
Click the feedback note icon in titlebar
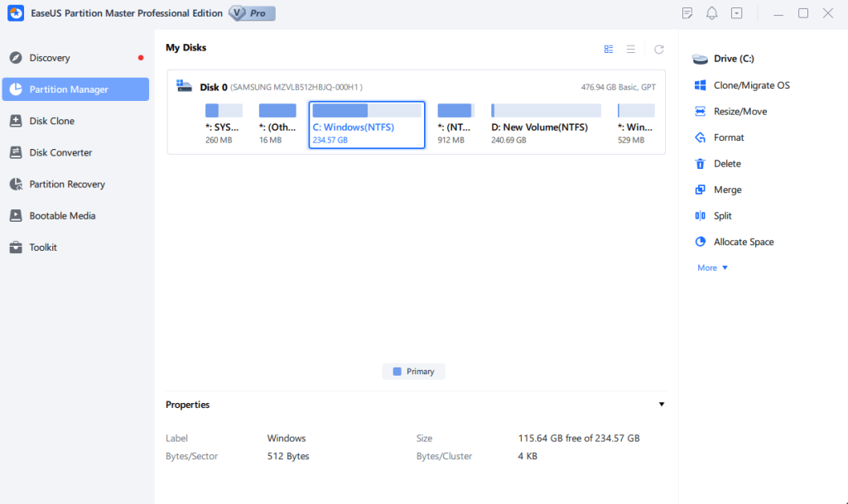point(687,12)
